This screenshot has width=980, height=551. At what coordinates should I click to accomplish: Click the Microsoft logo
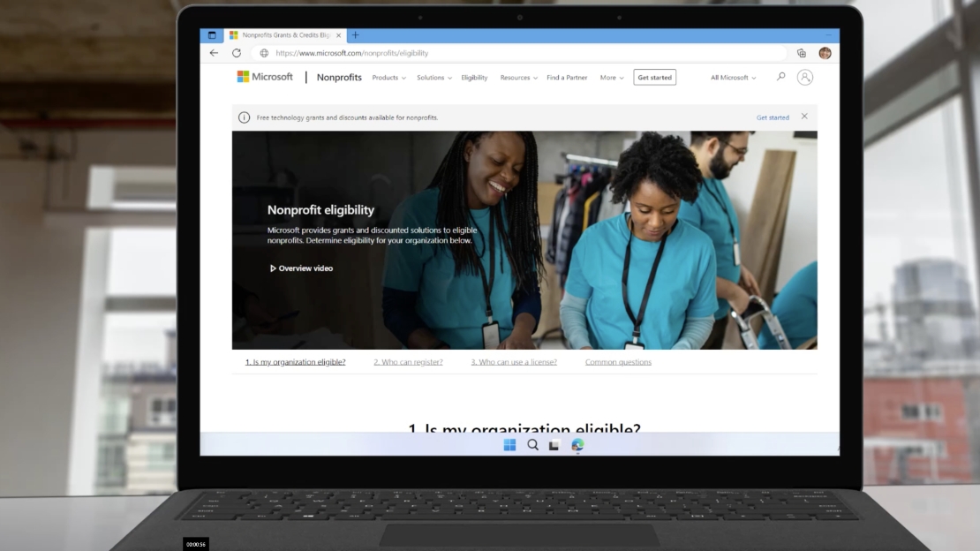click(x=265, y=78)
